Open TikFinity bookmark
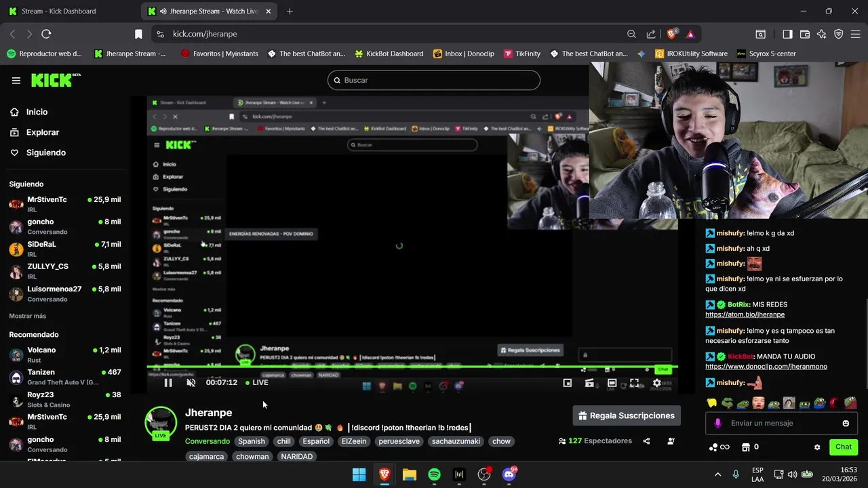The width and height of the screenshot is (868, 488). pyautogui.click(x=522, y=54)
